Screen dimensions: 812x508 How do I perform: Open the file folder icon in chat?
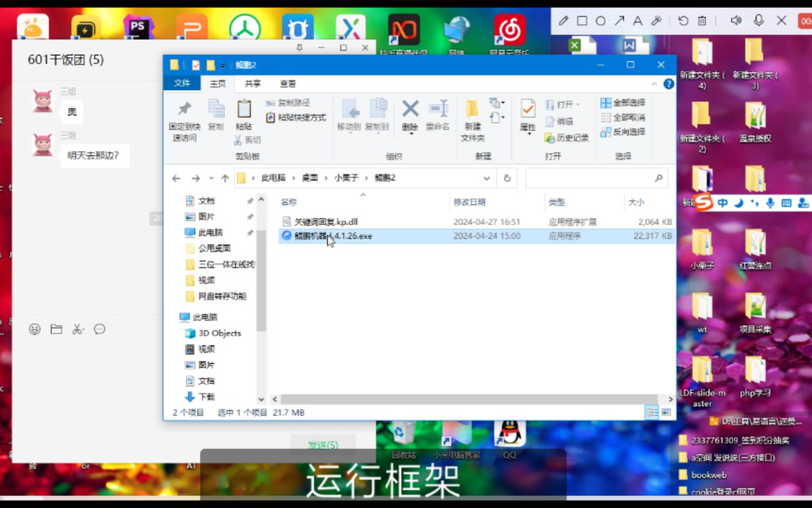56,329
